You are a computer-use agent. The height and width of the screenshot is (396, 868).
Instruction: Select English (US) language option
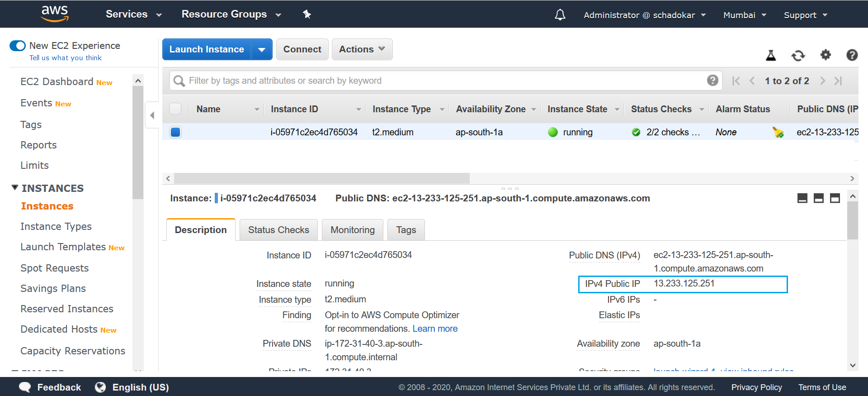(x=141, y=387)
